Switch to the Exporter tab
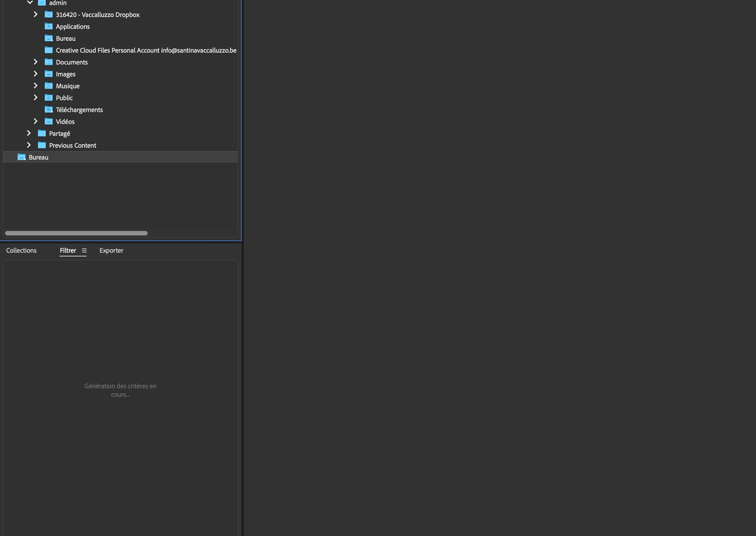The image size is (756, 536). [111, 250]
